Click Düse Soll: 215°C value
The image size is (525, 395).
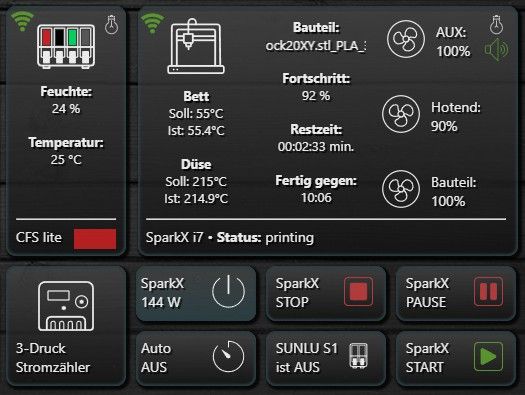point(196,182)
